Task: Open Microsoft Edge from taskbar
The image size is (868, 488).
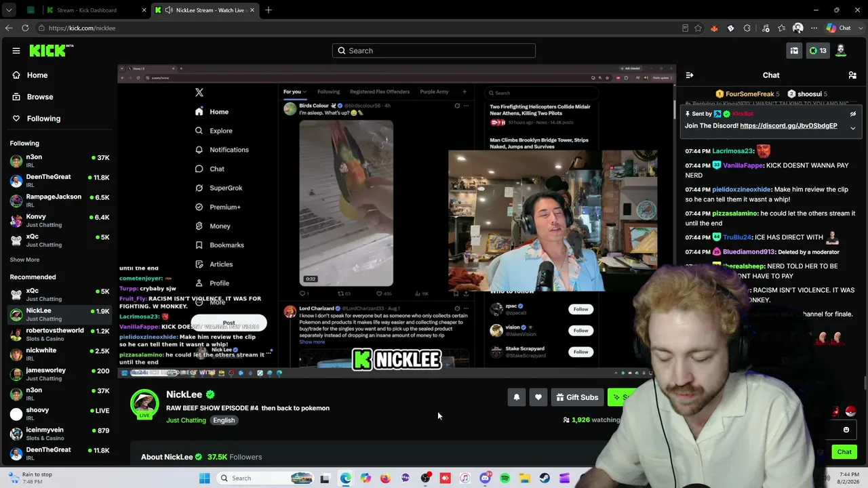Action: pos(346,479)
